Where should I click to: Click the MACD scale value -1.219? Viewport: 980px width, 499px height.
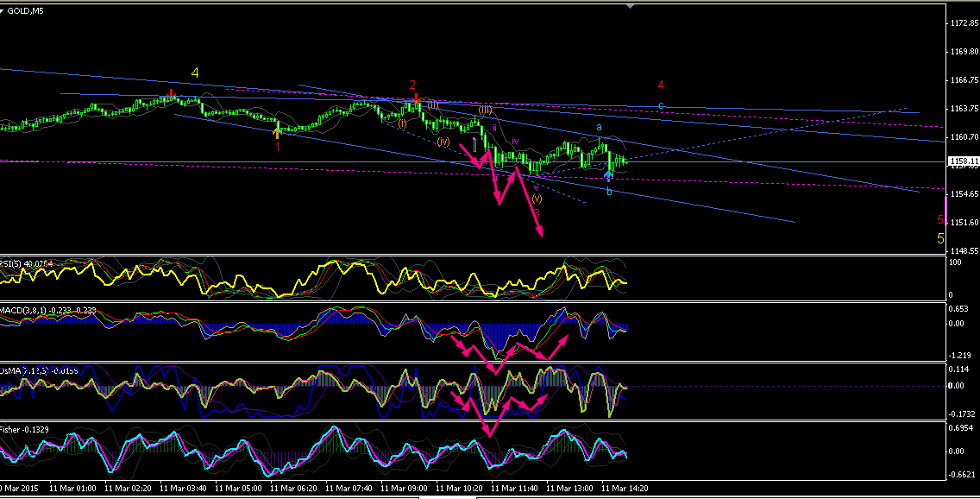[959, 355]
